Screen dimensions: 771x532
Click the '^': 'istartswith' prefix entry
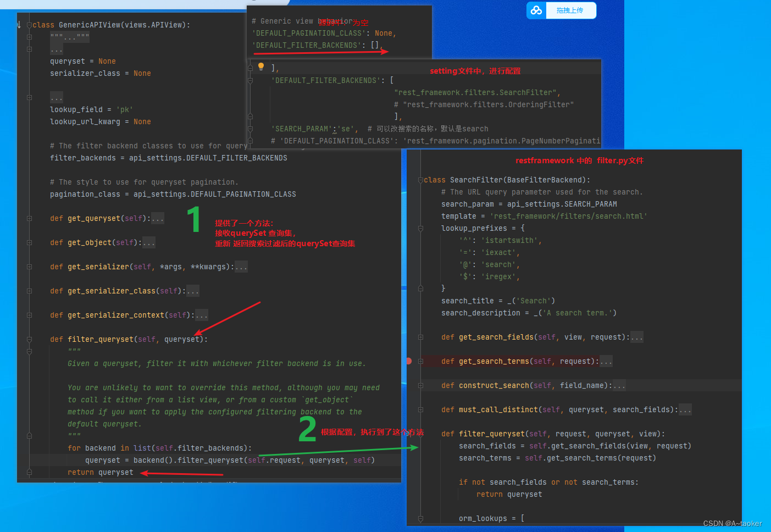click(x=501, y=240)
